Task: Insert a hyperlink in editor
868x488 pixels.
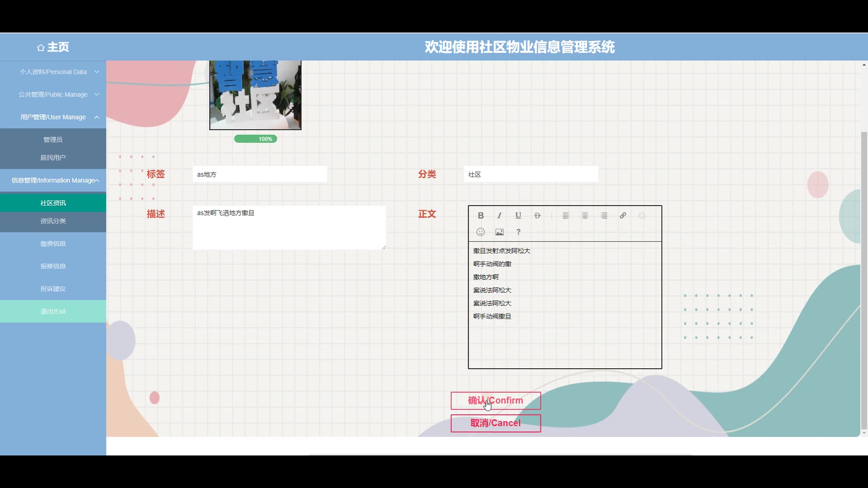Action: (x=623, y=216)
